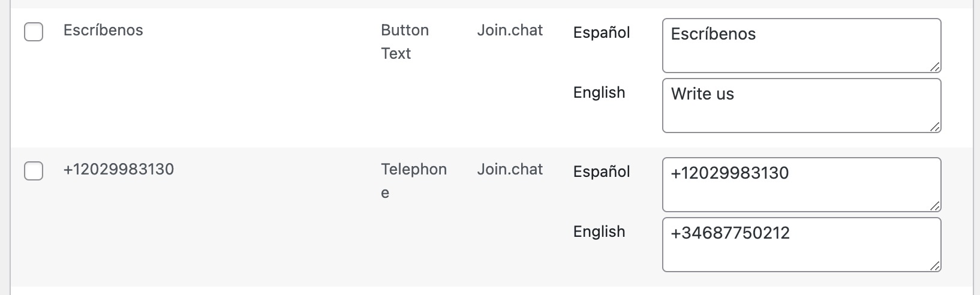The width and height of the screenshot is (980, 295).
Task: Click the English label beside +34687750212
Action: click(599, 231)
